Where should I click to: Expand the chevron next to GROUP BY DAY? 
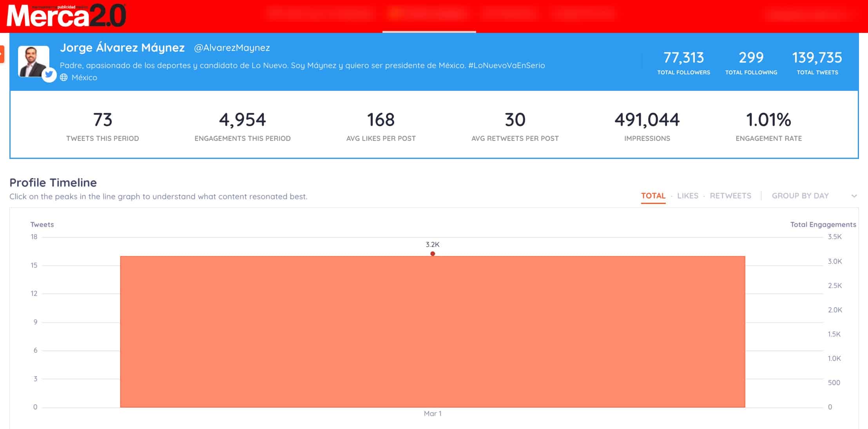click(x=854, y=196)
